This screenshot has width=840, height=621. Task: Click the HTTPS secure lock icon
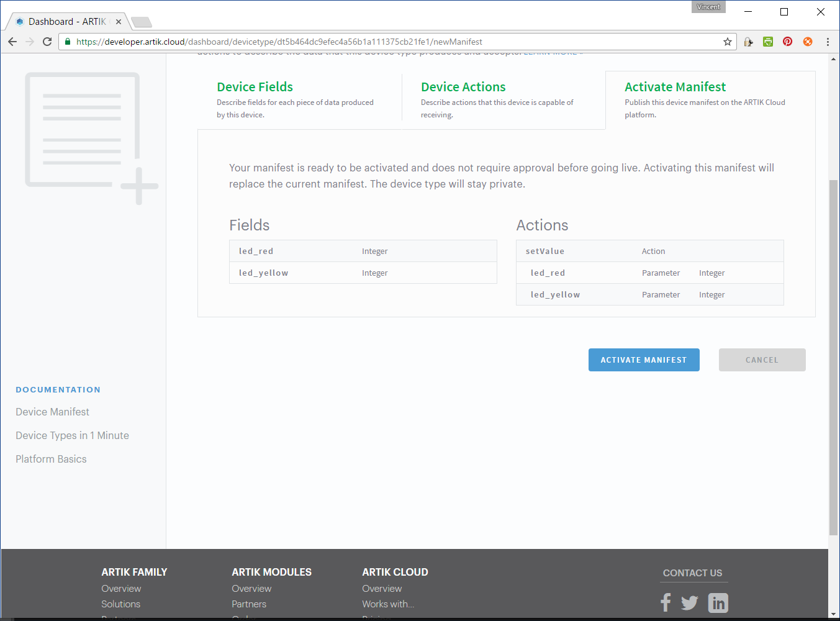click(67, 42)
